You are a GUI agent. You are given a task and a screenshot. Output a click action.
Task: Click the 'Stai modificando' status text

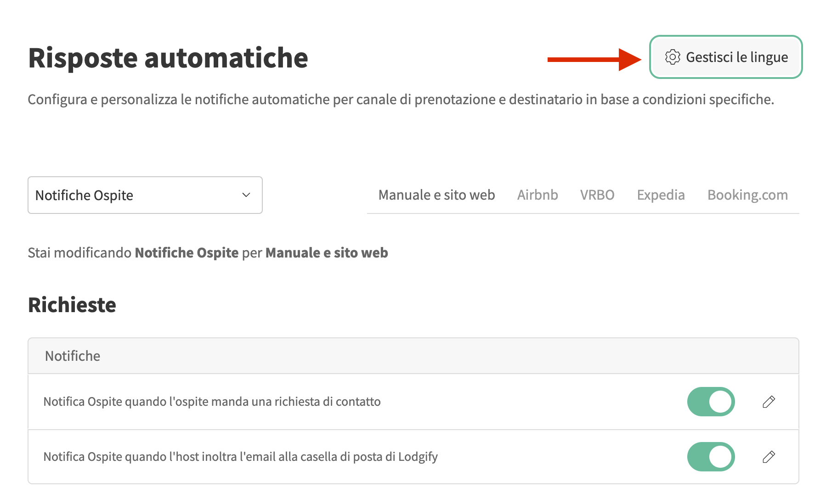208,253
